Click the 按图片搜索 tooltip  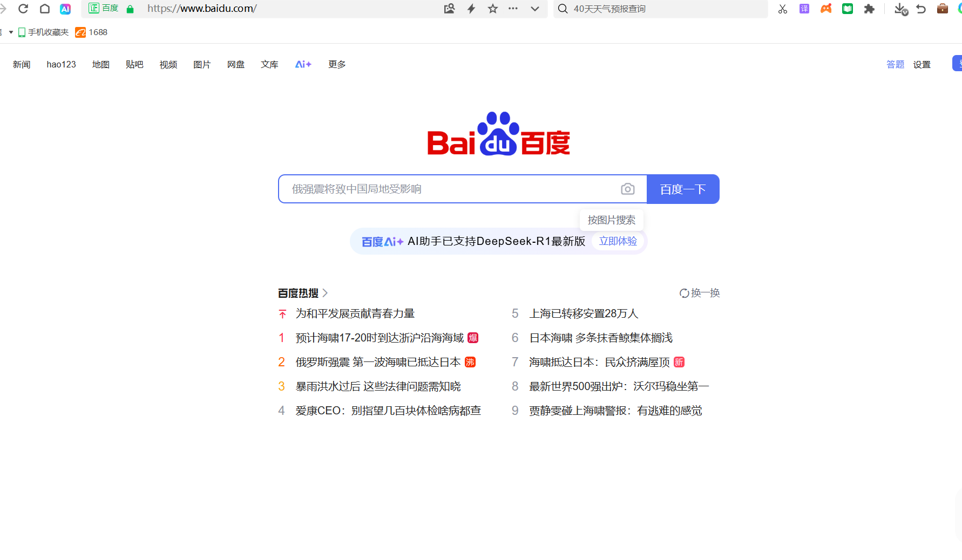pyautogui.click(x=612, y=220)
